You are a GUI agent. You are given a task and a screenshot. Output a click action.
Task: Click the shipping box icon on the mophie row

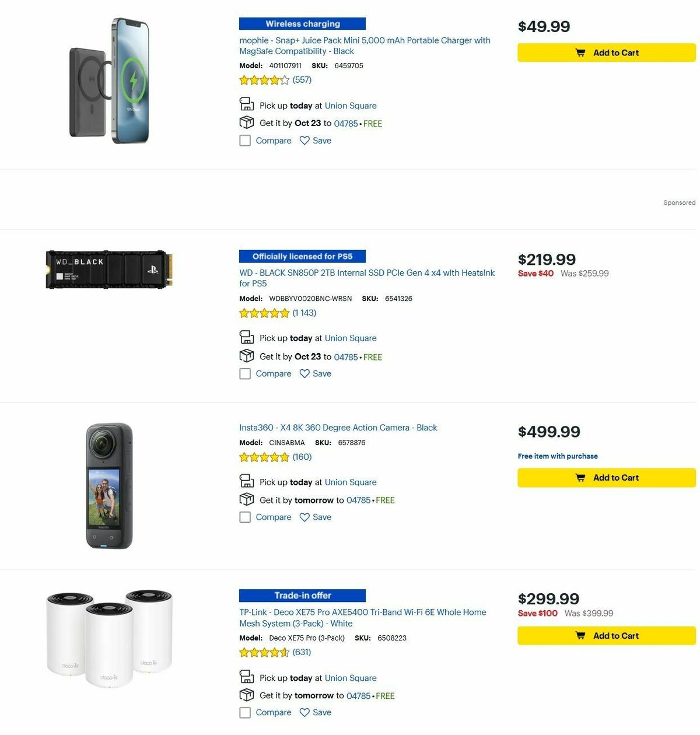pyautogui.click(x=246, y=123)
